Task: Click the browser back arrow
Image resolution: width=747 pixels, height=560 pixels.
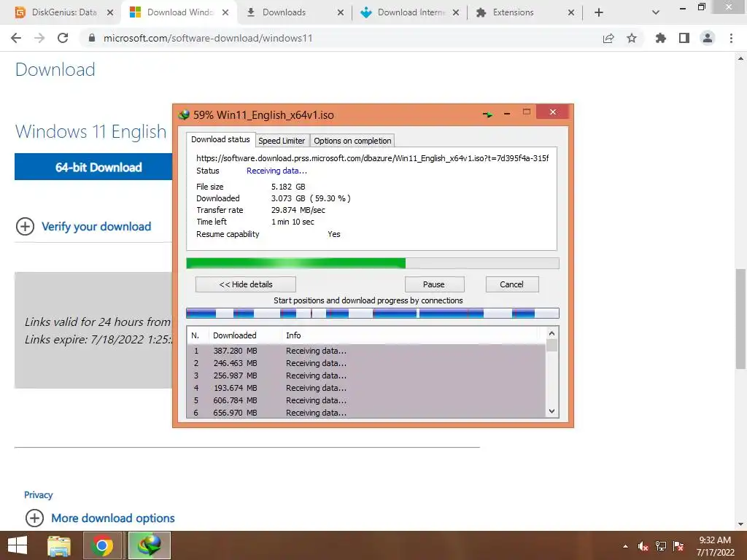Action: (16, 38)
